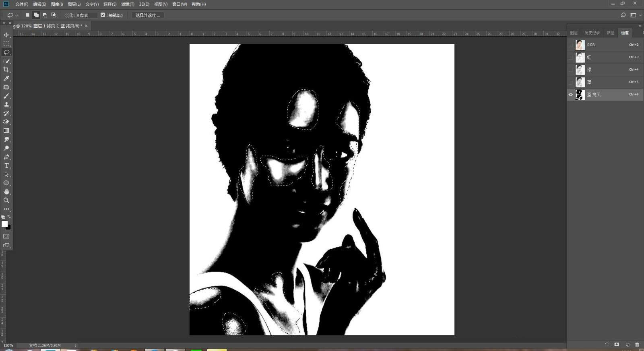The width and height of the screenshot is (644, 351).
Task: Choose the Zoom tool
Action: tap(6, 200)
